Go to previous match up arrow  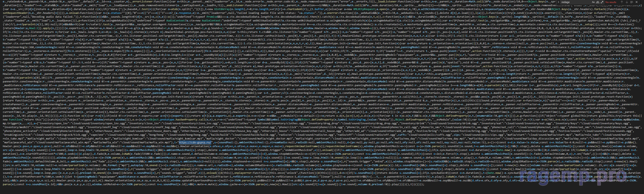click(x=622, y=2)
